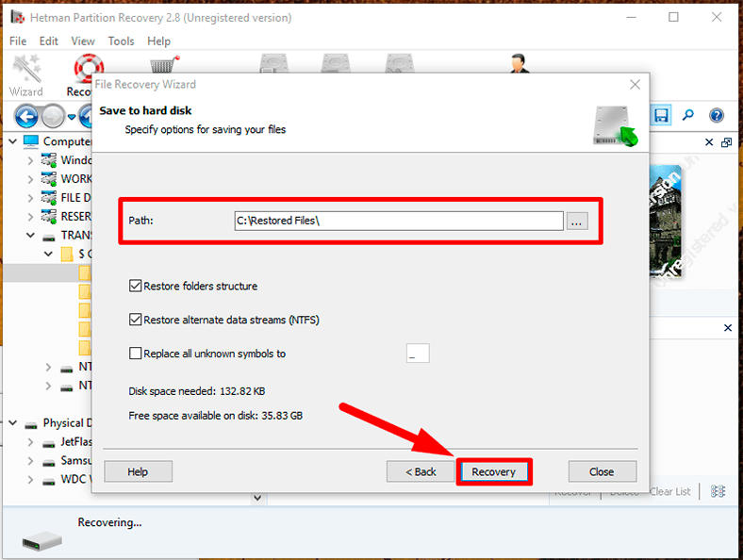Select the WORK drive icon
The image size is (743, 560).
point(49,179)
